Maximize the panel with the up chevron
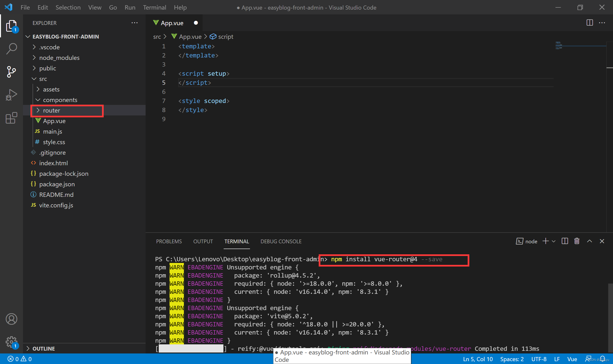Screen dimensions: 613x364 tap(590, 241)
